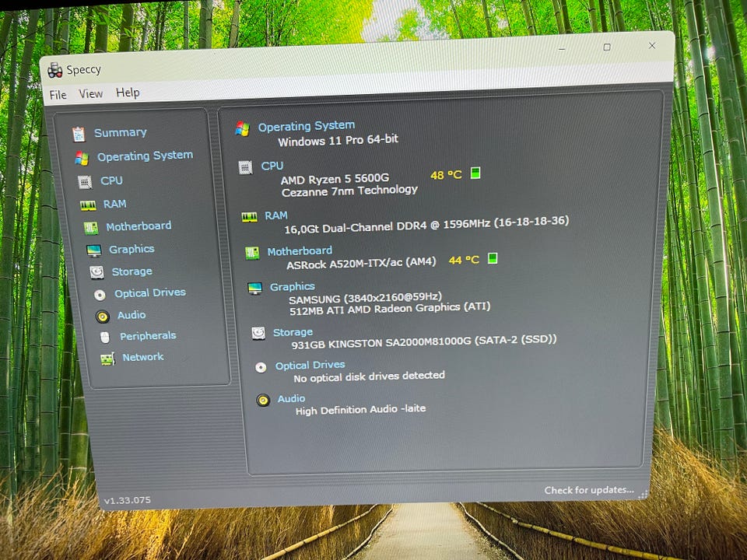Open the Storage heading link in summary
Image resolution: width=747 pixels, height=560 pixels.
coord(293,332)
